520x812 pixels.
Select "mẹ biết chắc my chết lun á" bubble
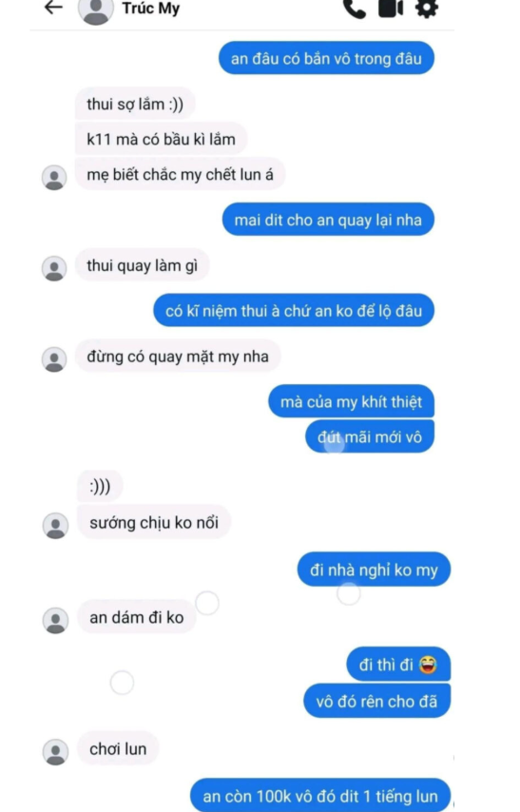click(x=181, y=175)
